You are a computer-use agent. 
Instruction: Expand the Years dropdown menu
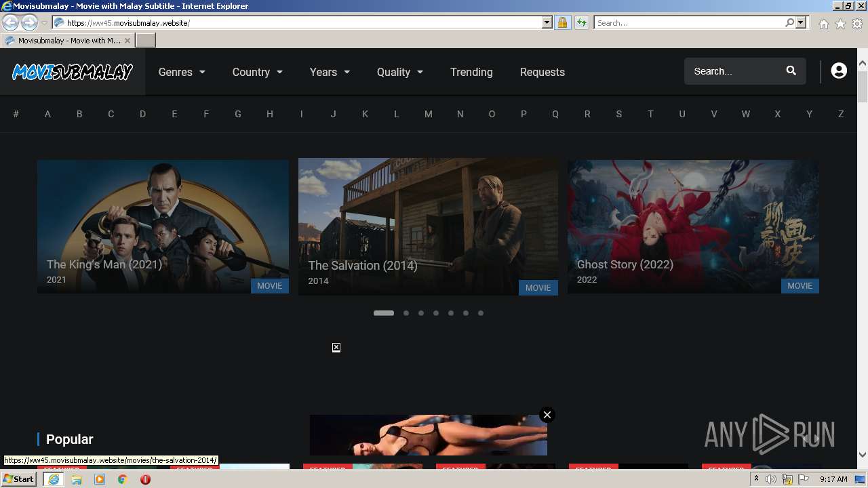tap(330, 72)
